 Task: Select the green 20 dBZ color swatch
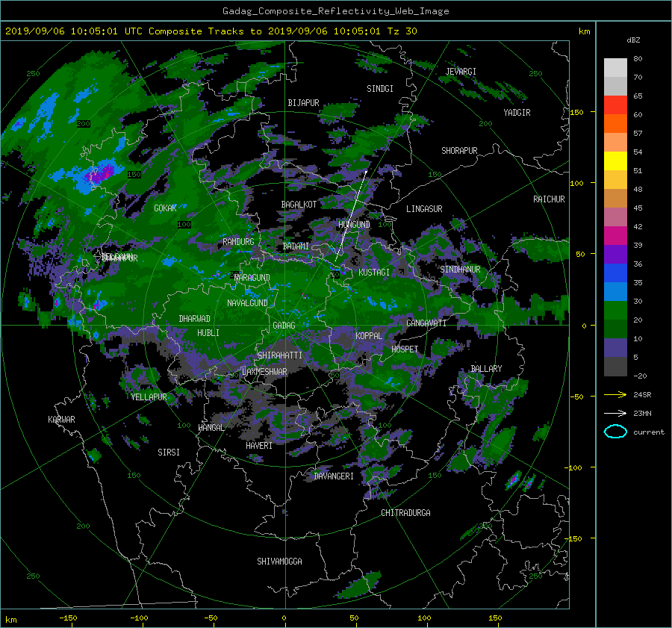(x=615, y=310)
